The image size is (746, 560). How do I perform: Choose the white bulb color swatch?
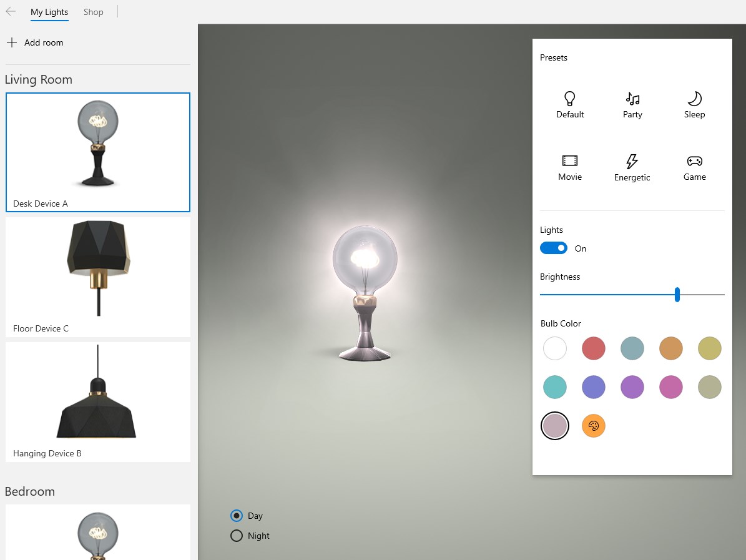tap(555, 348)
